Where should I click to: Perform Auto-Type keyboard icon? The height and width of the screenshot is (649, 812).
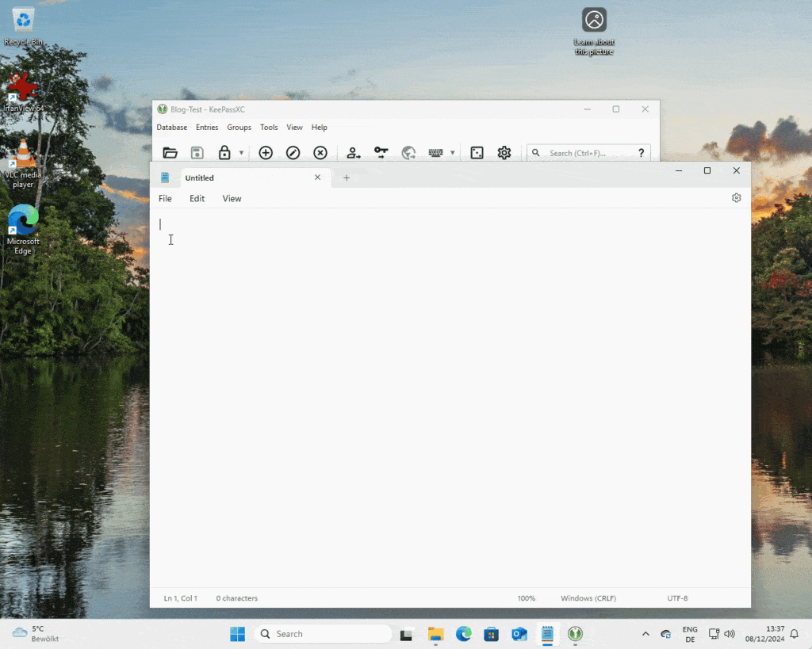435,153
